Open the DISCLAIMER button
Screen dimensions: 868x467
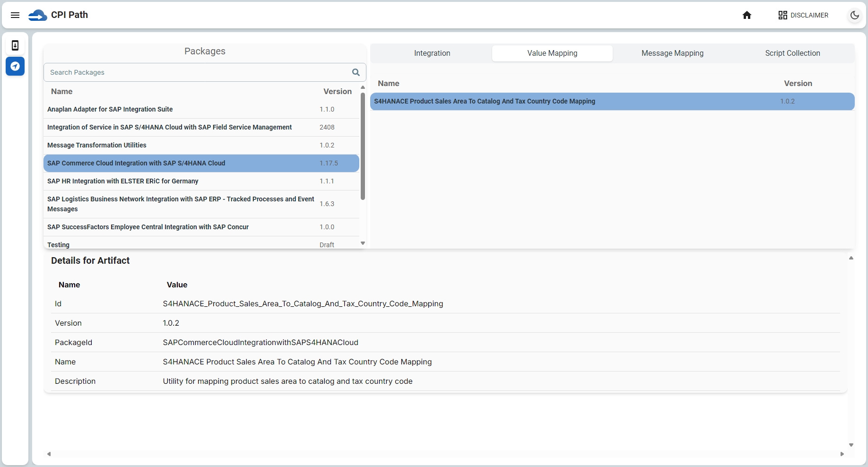803,15
